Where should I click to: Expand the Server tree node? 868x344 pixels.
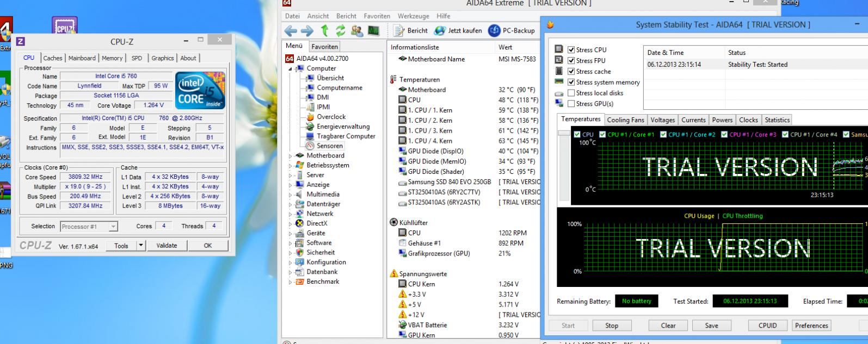click(x=290, y=176)
